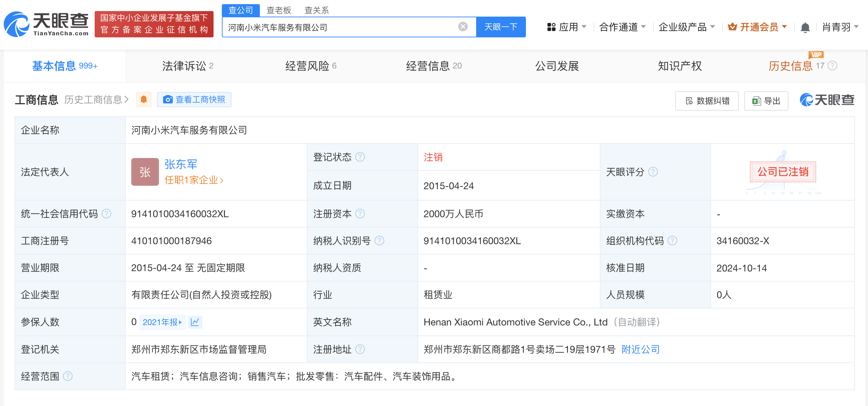Switch to the 查老板 search tab
Viewport: 868px width, 406px height.
pos(279,10)
